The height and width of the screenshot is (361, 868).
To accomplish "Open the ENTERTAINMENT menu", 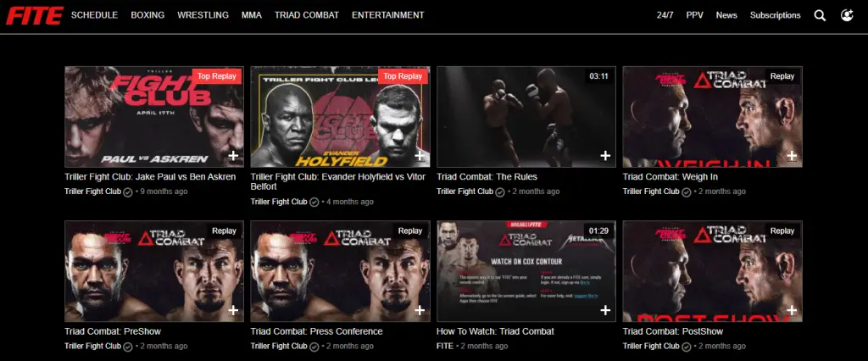I will click(x=388, y=15).
